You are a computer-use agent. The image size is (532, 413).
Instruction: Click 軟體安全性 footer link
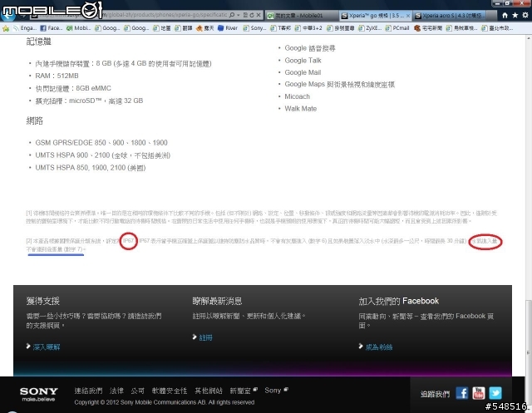(x=170, y=391)
